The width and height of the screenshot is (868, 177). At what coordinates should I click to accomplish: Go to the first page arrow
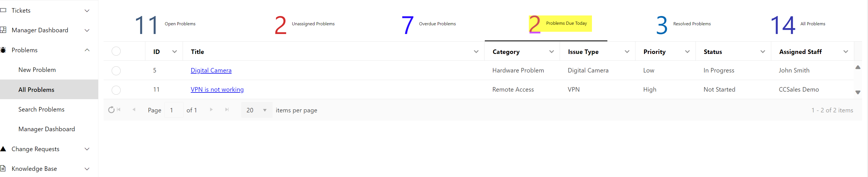pos(119,110)
